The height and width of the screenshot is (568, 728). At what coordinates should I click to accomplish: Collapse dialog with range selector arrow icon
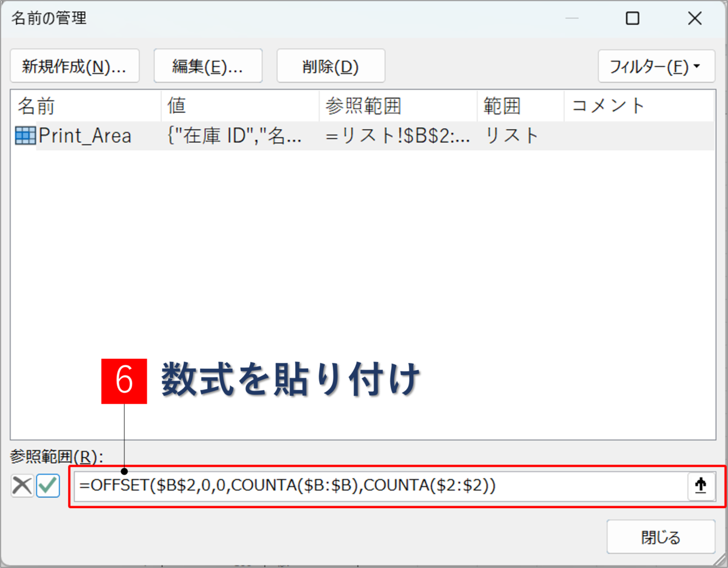(701, 486)
